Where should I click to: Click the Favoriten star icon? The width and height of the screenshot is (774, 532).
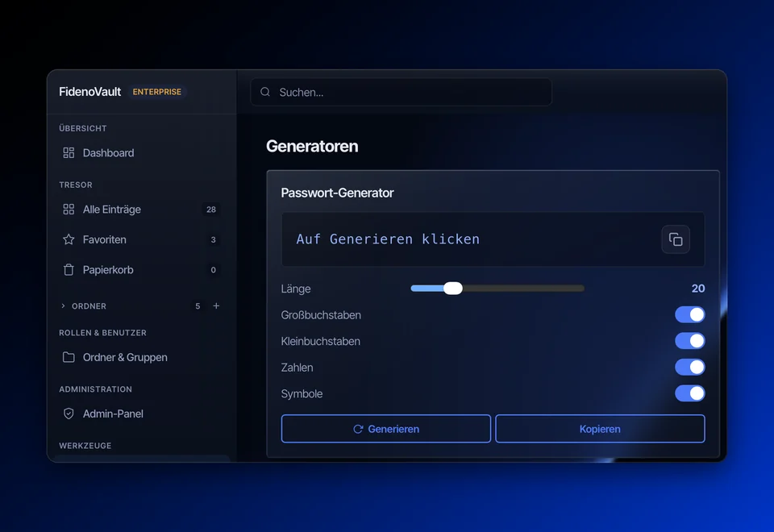point(69,239)
